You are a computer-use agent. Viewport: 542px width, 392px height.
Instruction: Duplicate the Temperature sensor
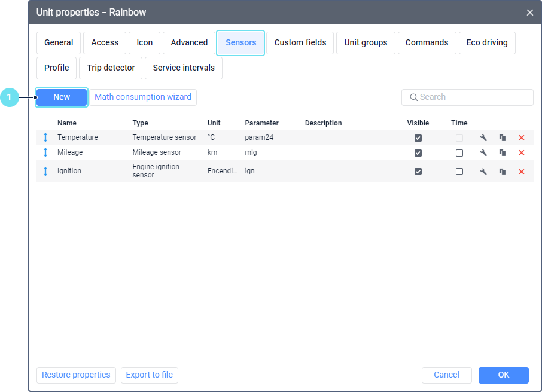pyautogui.click(x=503, y=138)
